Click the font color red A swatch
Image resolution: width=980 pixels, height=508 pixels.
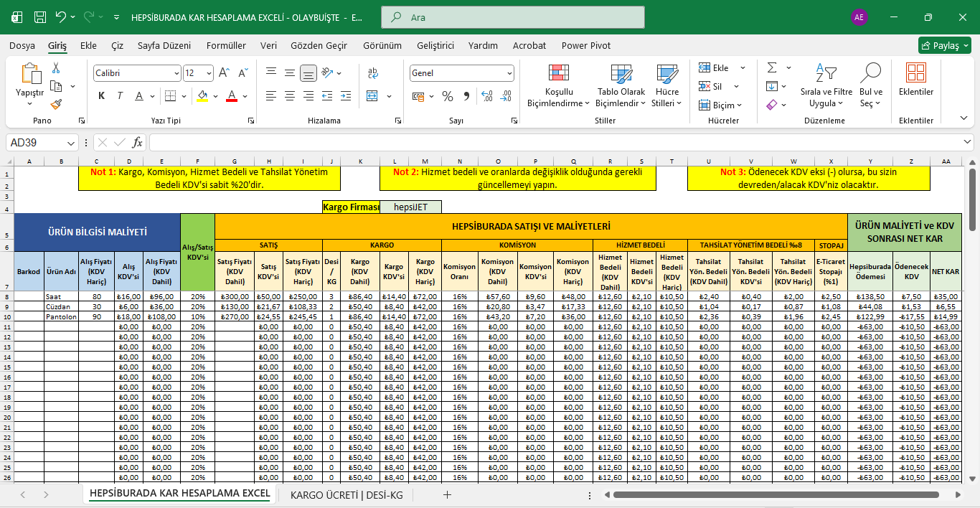[232, 96]
